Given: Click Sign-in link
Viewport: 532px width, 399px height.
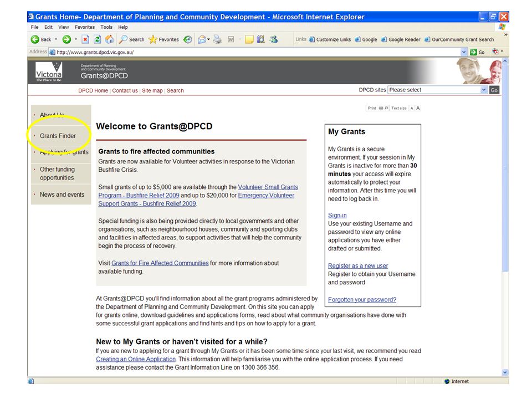Looking at the screenshot, I should tap(337, 215).
